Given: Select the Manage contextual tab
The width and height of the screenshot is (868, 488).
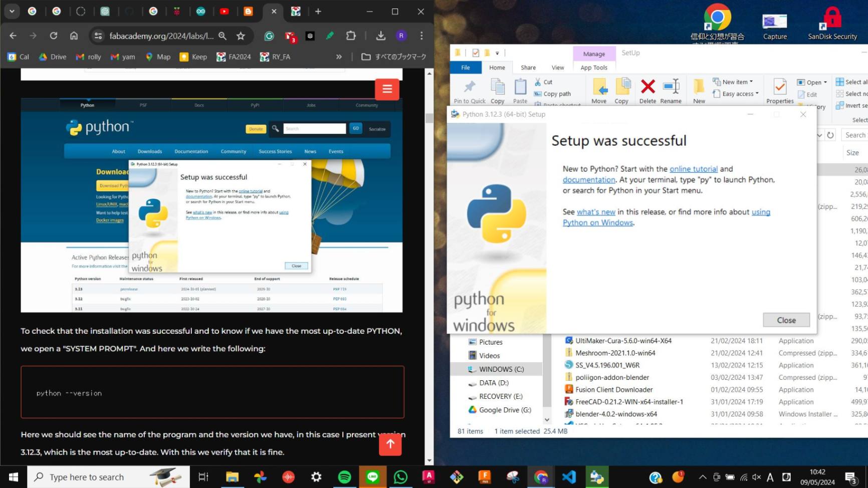Looking at the screenshot, I should click(594, 54).
